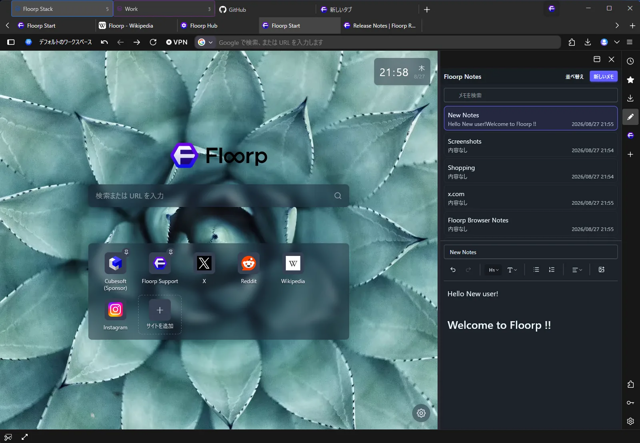Select the x.com note
640x443 pixels.
pos(531,198)
